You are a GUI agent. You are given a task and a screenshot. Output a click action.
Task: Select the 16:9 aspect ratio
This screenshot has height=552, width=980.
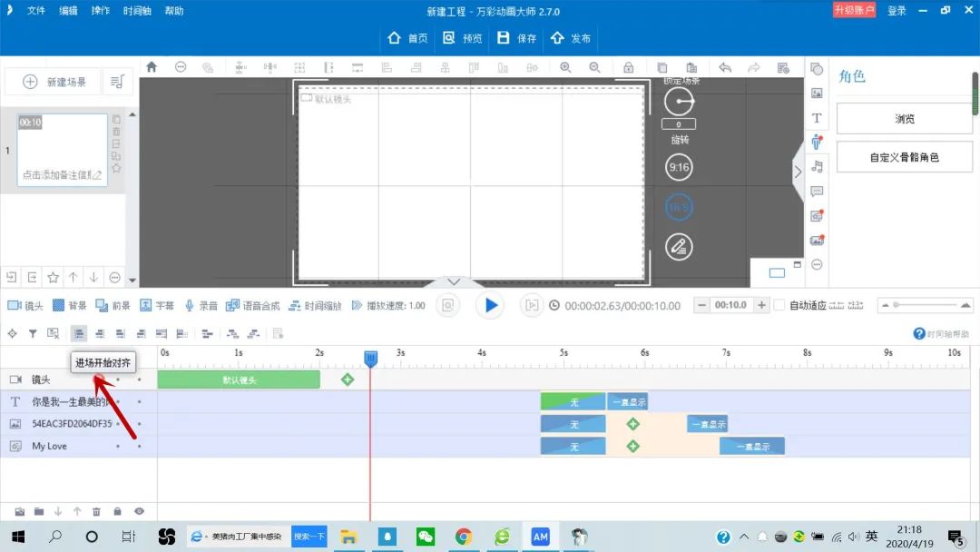pos(679,207)
